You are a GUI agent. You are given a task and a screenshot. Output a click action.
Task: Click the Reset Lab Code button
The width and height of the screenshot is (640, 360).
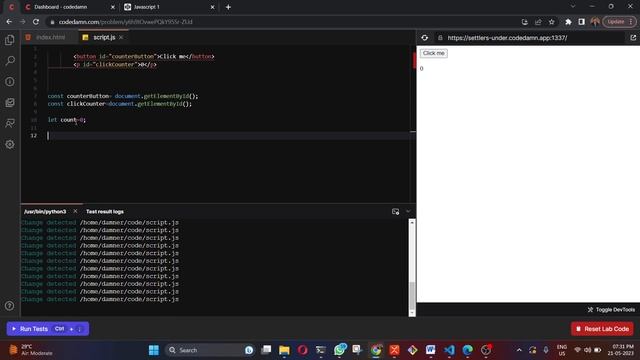(x=602, y=329)
